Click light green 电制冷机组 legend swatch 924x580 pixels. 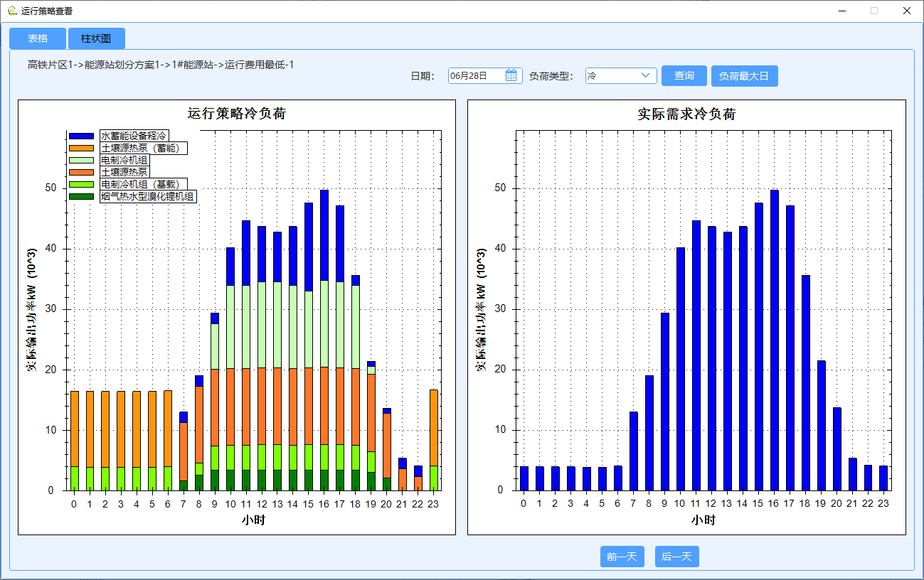81,160
